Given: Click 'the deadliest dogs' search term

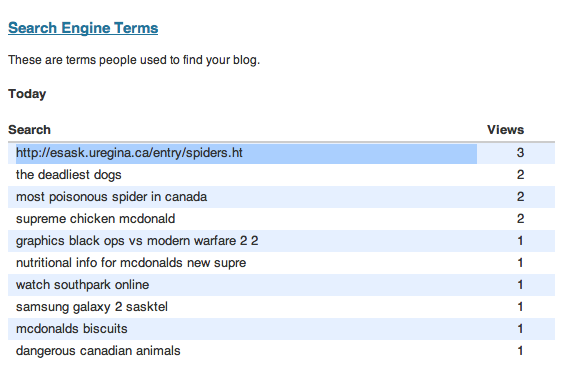Looking at the screenshot, I should (x=69, y=175).
